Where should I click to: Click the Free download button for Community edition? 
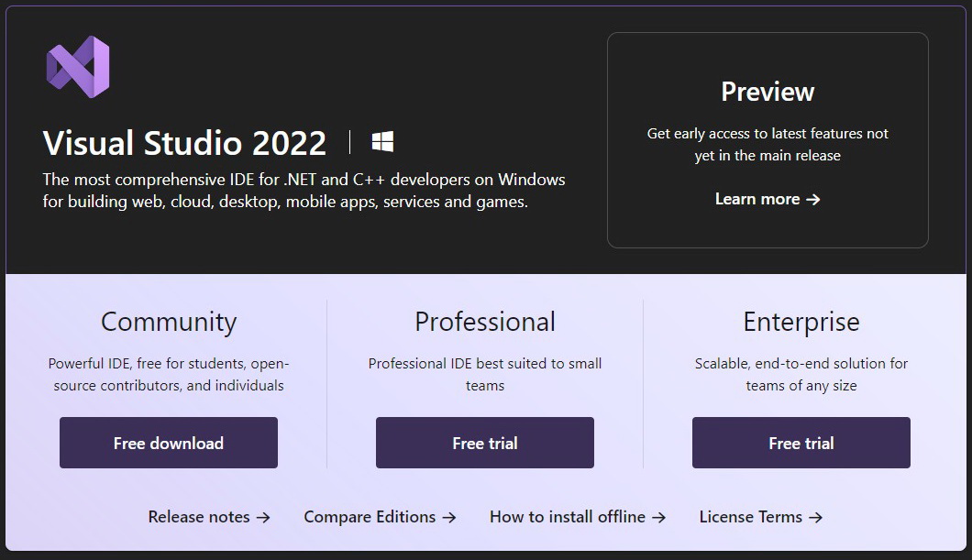click(x=168, y=442)
